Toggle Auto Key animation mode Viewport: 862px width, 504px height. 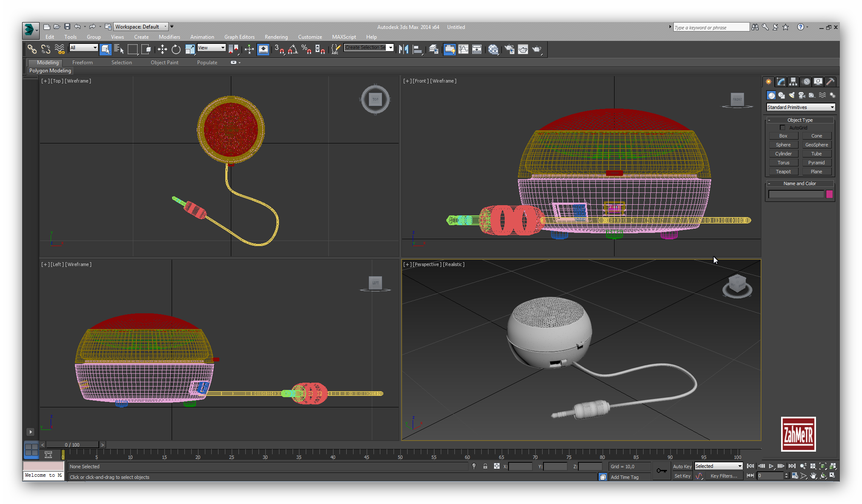pyautogui.click(x=682, y=467)
